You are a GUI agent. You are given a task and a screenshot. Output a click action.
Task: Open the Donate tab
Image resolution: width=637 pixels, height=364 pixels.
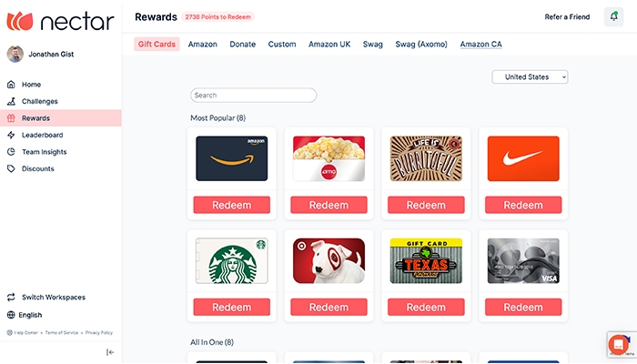(243, 45)
